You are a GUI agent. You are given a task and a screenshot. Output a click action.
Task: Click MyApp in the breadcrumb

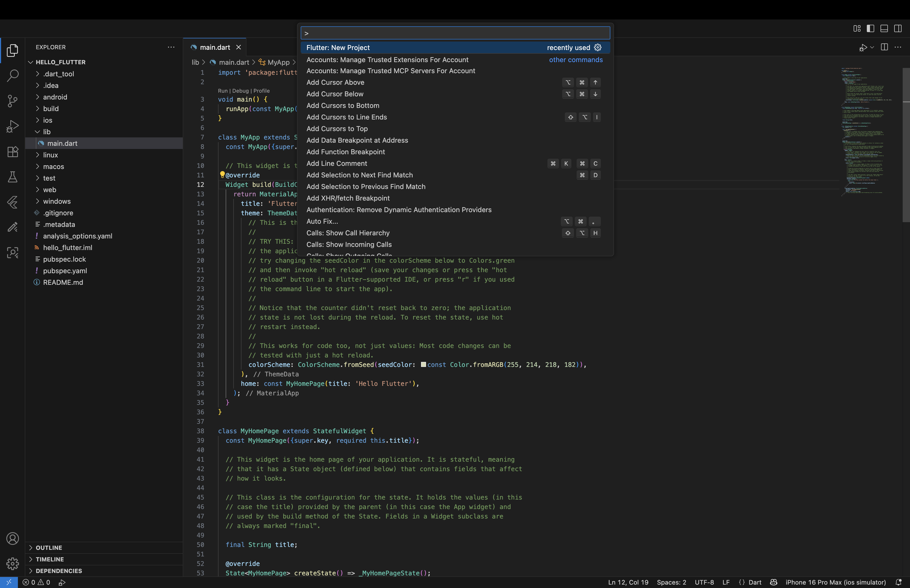click(278, 62)
